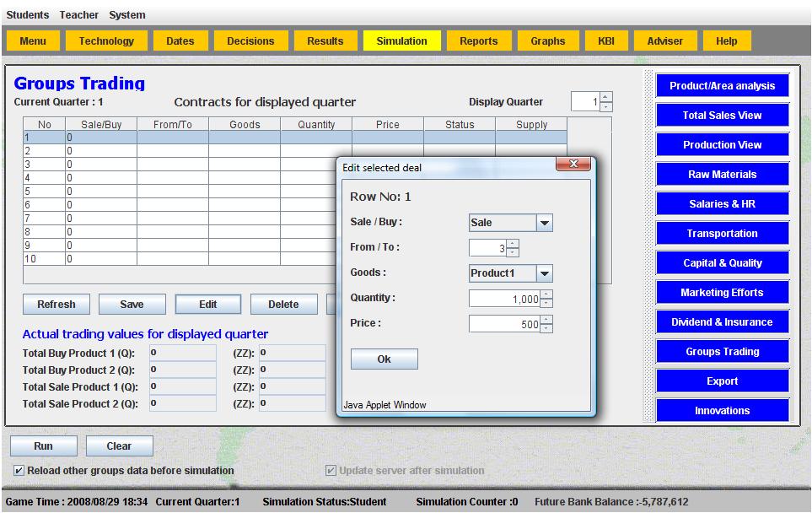Open the Raw Materials panel
The height and width of the screenshot is (513, 812).
pyautogui.click(x=721, y=175)
